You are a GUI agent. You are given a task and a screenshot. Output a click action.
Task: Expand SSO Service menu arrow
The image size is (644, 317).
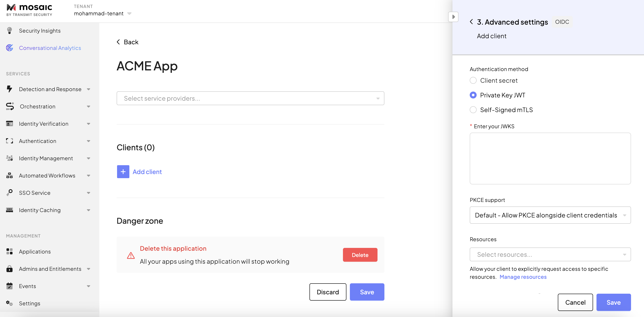point(89,192)
